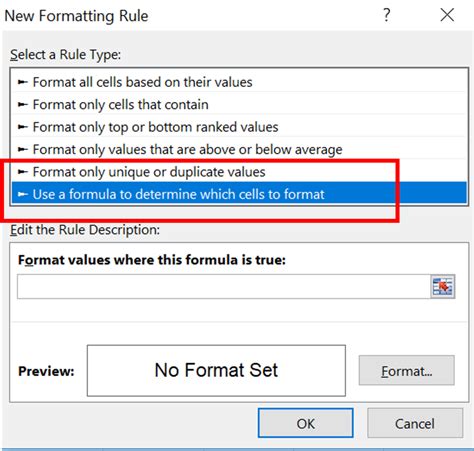This screenshot has width=474, height=451.
Task: Select 'Format only cells that contain' rule
Action: point(239,105)
